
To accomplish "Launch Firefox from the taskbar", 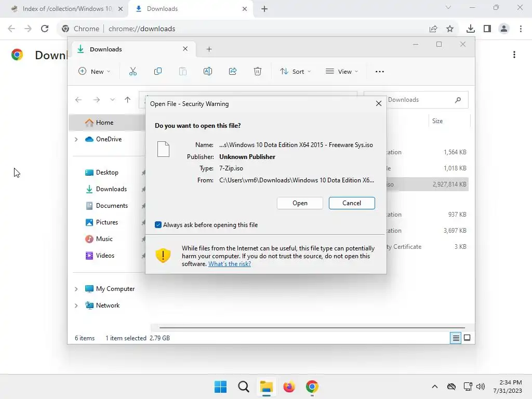I will pyautogui.click(x=289, y=387).
